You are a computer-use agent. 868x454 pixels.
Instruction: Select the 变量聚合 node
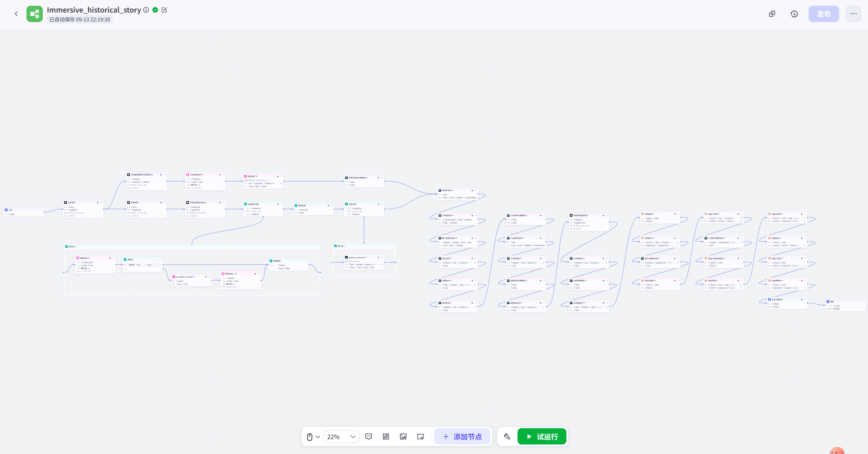coord(289,265)
